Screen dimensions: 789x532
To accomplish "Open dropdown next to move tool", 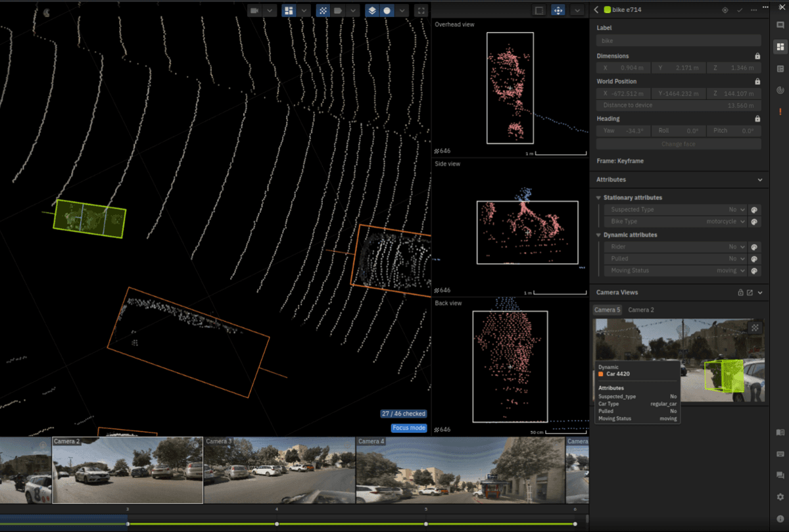I will (577, 11).
